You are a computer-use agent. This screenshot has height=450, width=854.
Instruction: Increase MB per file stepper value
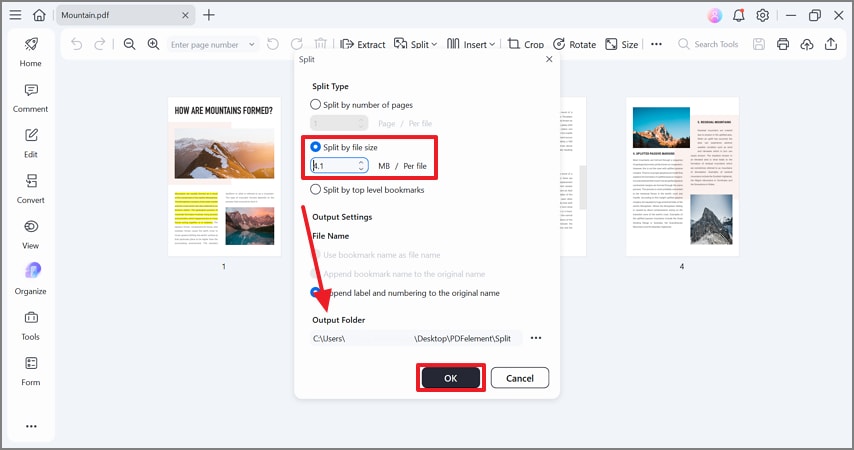(361, 162)
